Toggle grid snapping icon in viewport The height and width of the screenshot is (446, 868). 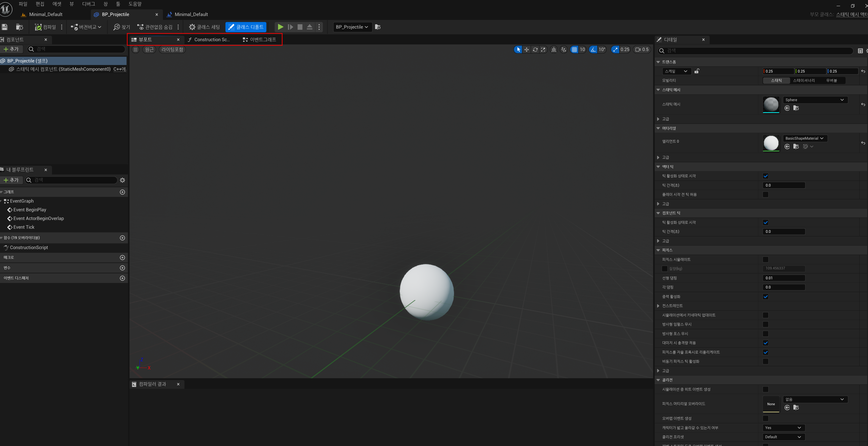tap(574, 49)
